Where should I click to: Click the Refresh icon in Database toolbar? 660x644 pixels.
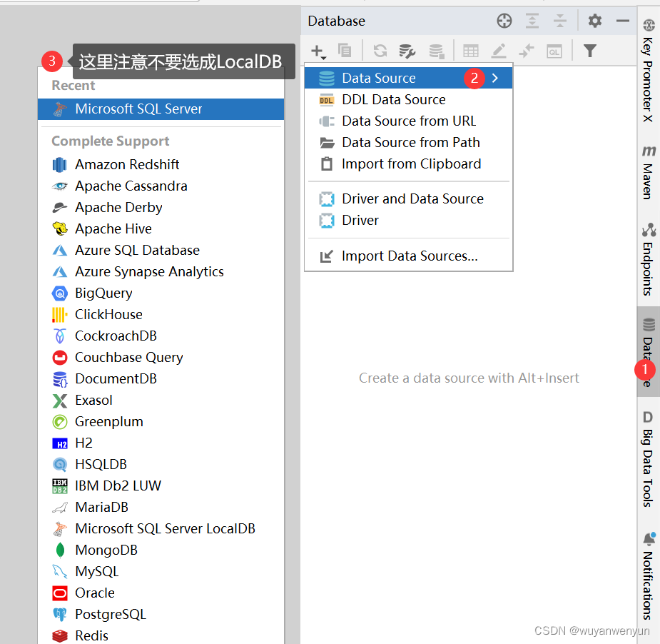click(x=380, y=51)
